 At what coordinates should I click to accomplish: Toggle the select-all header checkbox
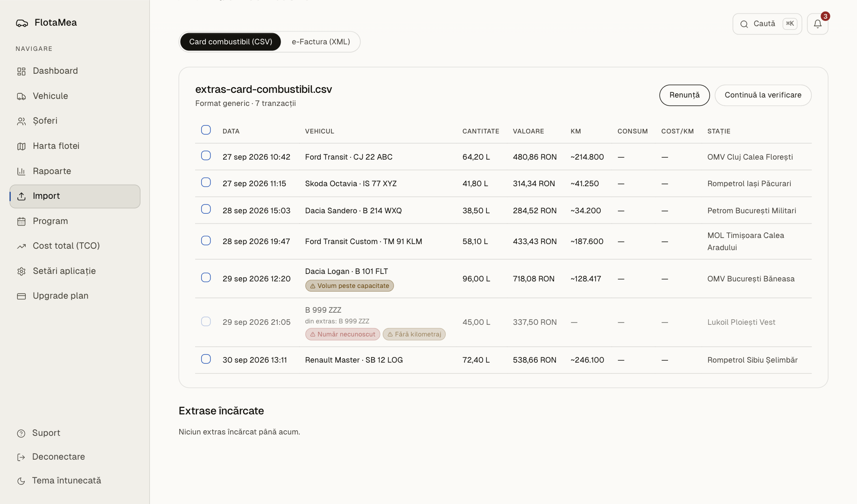(x=206, y=130)
